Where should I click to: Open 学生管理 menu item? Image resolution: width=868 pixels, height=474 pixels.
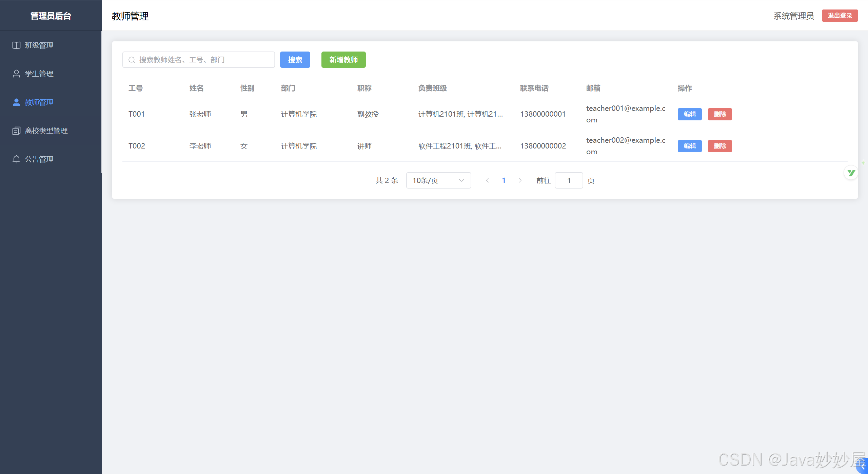point(51,74)
